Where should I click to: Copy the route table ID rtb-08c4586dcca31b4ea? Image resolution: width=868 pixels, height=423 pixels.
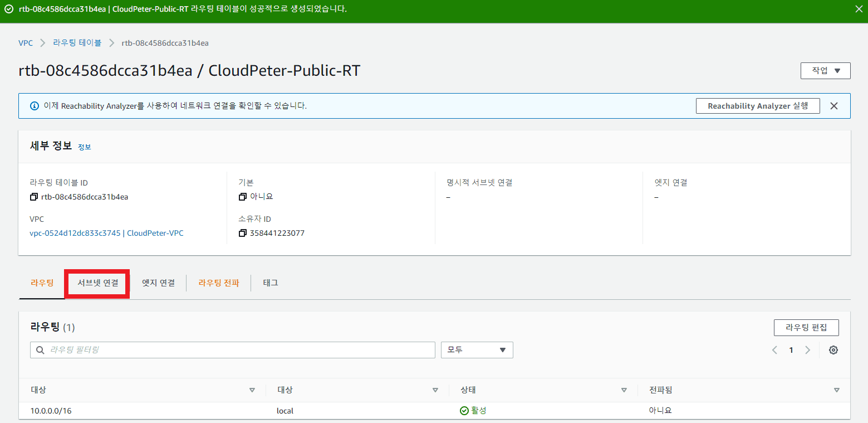tap(34, 197)
